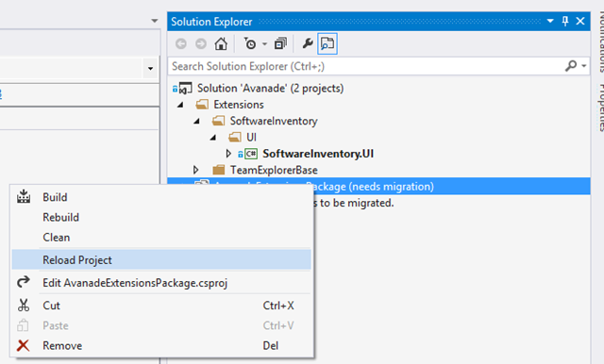Open the dropdown arrow left of Solution Explorer title
This screenshot has height=364, width=604.
(155, 21)
